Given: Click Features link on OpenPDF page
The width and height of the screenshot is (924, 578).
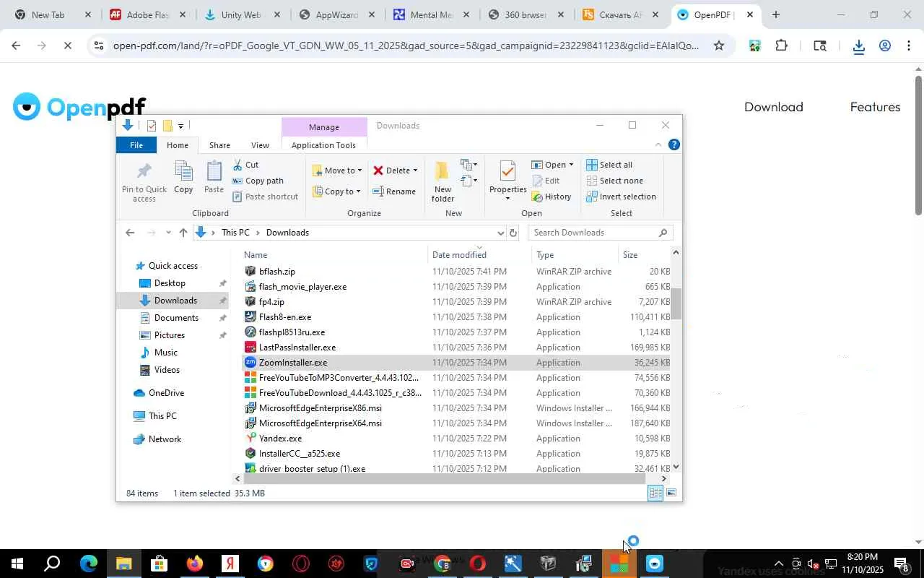Looking at the screenshot, I should tap(875, 107).
